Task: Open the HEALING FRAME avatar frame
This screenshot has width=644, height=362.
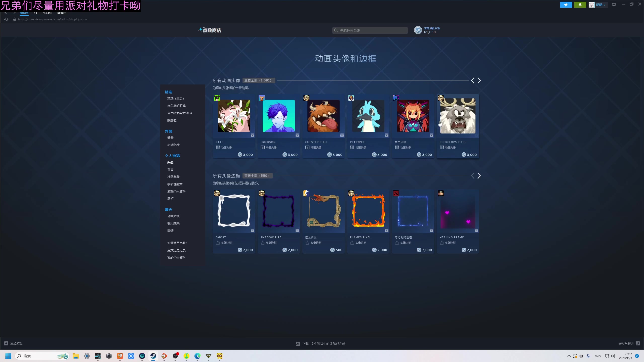Action: pyautogui.click(x=458, y=211)
